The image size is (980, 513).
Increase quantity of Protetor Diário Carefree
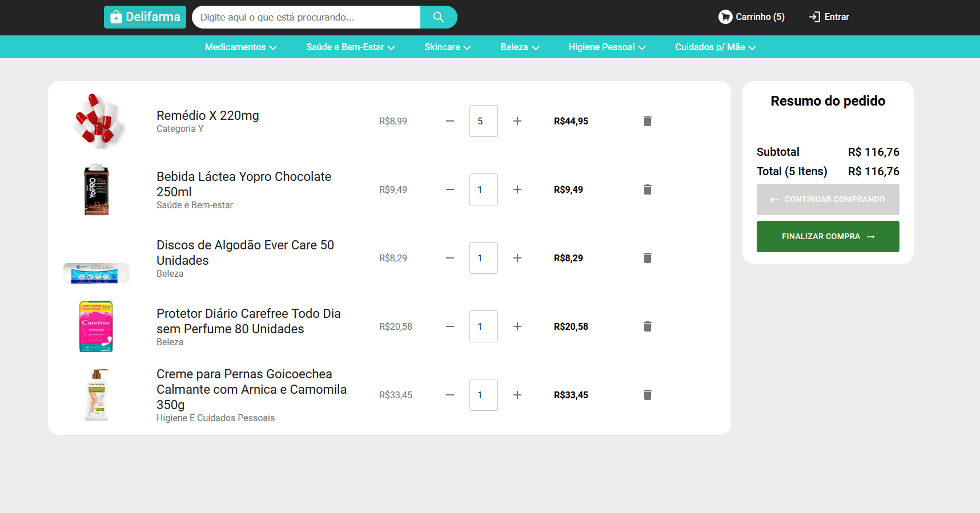517,326
